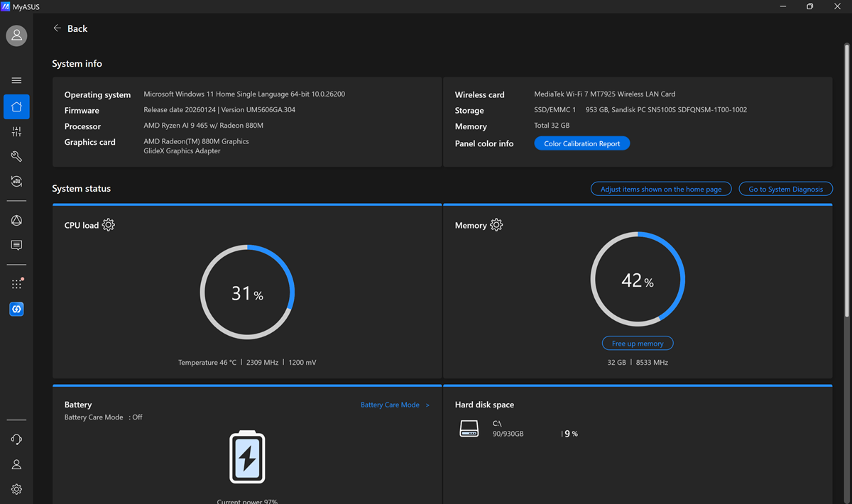
Task: Open Memory settings gear
Action: tap(496, 225)
